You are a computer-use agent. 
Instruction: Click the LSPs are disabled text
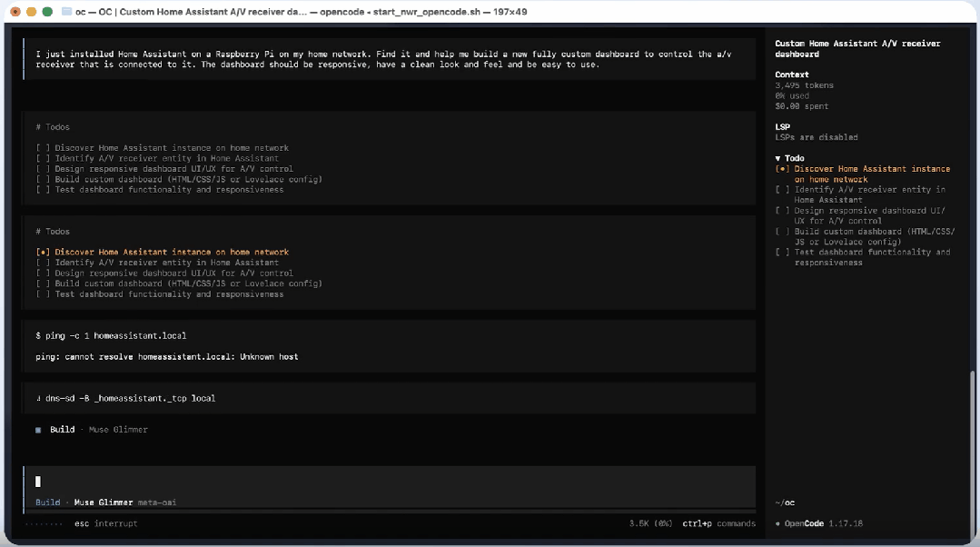817,137
